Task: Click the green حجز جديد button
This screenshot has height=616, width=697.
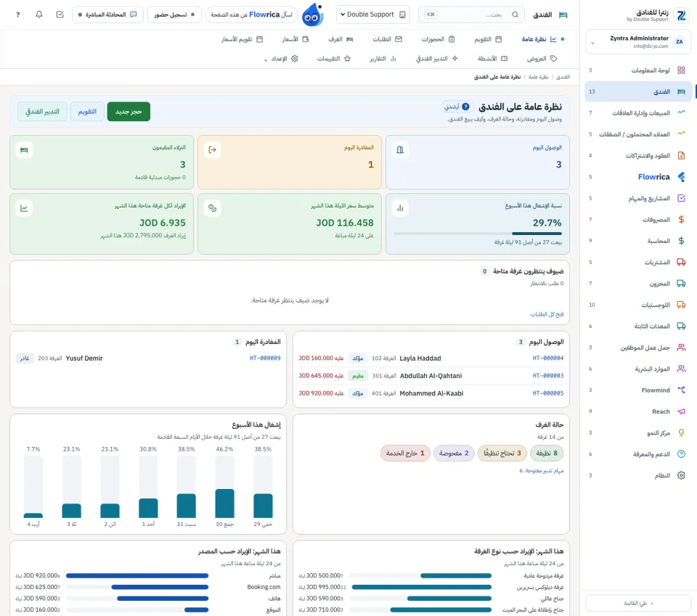Action: pos(129,112)
